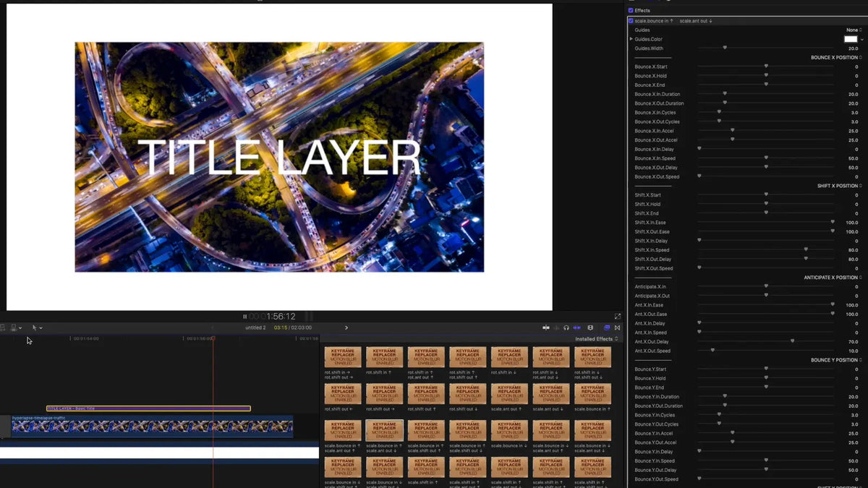Screen dimensions: 868x488
Task: Disable the scale.bounce in effect checkbox
Action: point(631,21)
